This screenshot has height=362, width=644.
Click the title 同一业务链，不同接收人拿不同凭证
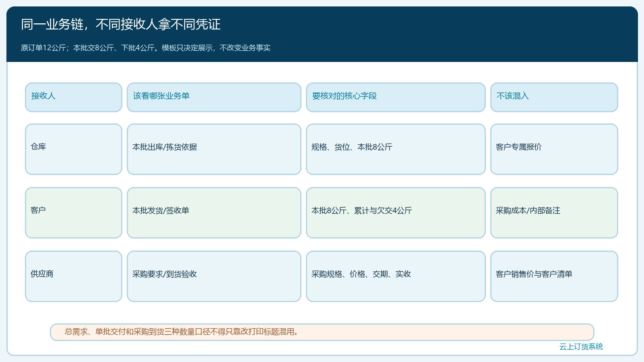121,25
